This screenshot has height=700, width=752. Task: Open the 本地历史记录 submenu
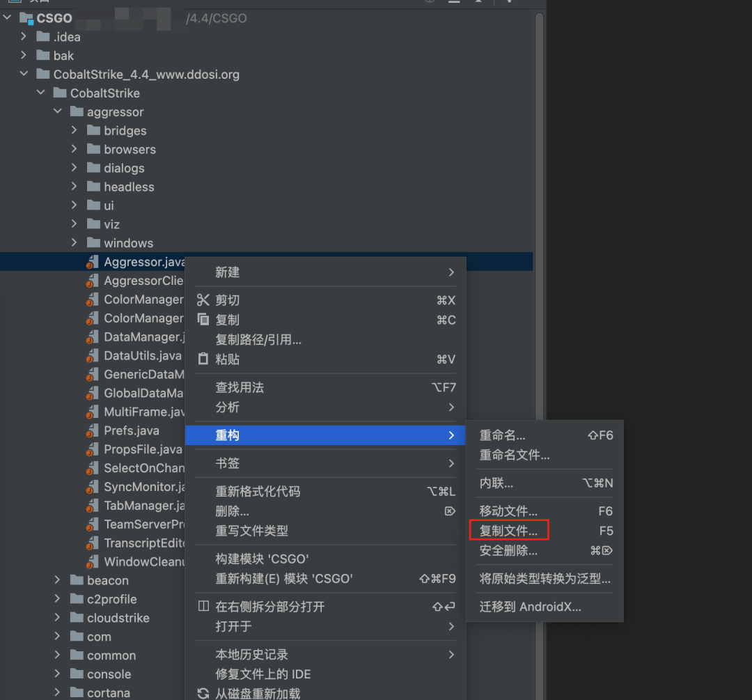(325, 655)
